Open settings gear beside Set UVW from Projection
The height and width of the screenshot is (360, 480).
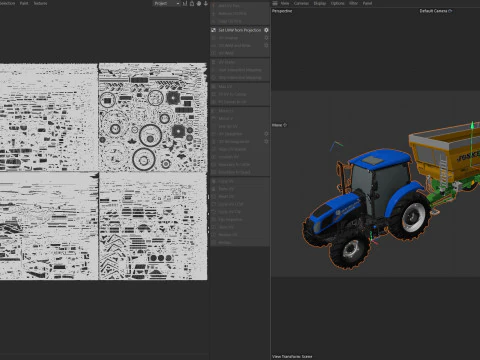click(266, 30)
